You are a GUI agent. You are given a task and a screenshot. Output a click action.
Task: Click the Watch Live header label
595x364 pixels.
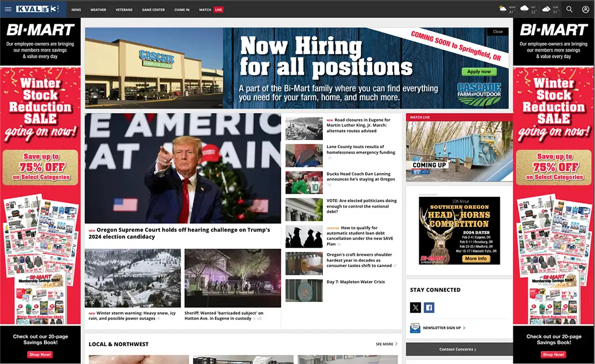pos(420,117)
